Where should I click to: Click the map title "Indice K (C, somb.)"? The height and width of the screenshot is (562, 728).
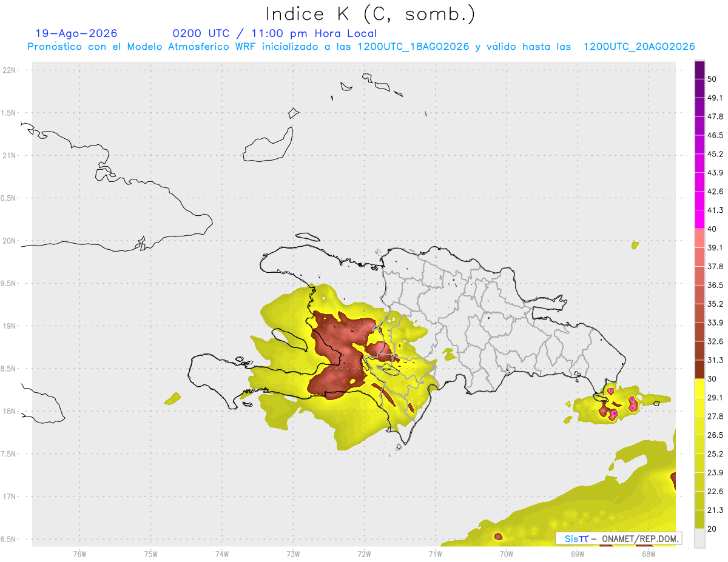[x=371, y=14]
